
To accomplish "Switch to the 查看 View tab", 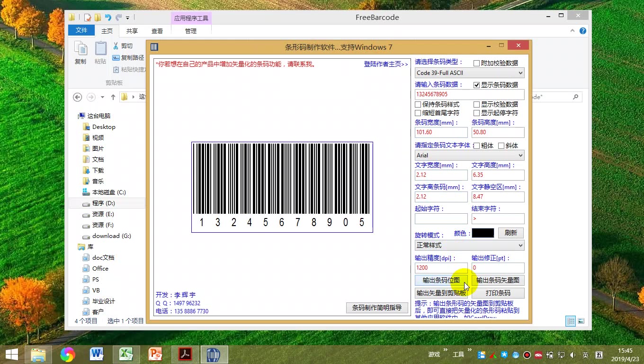I will 157,31.
